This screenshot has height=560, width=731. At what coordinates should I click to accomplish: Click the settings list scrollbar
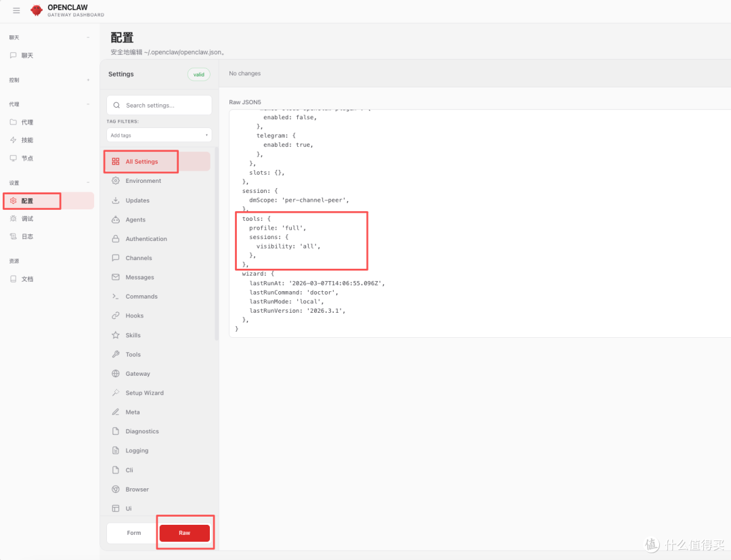pyautogui.click(x=216, y=243)
